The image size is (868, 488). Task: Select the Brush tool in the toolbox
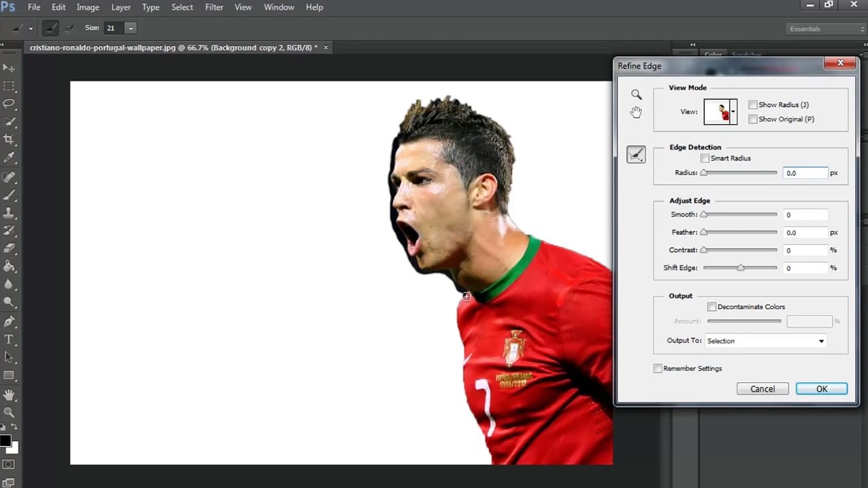pos(9,195)
